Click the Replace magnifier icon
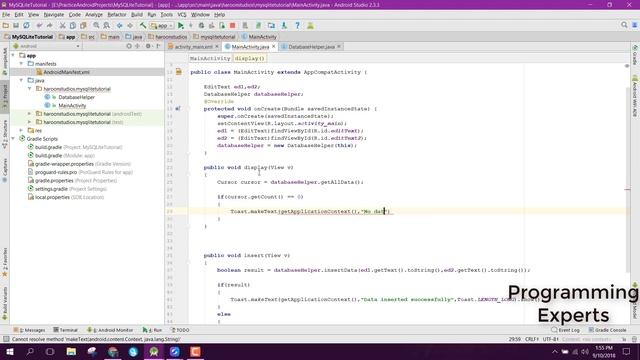The width and height of the screenshot is (640, 360). 107,25
